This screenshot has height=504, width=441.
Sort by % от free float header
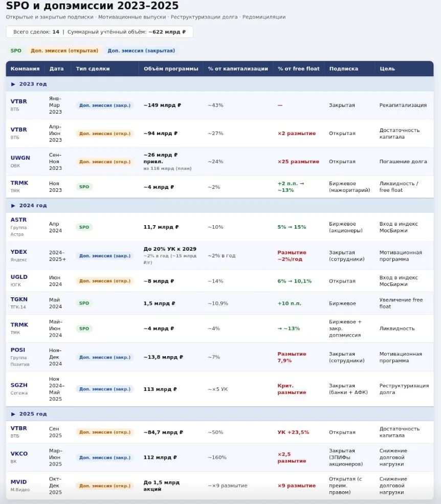pyautogui.click(x=299, y=69)
